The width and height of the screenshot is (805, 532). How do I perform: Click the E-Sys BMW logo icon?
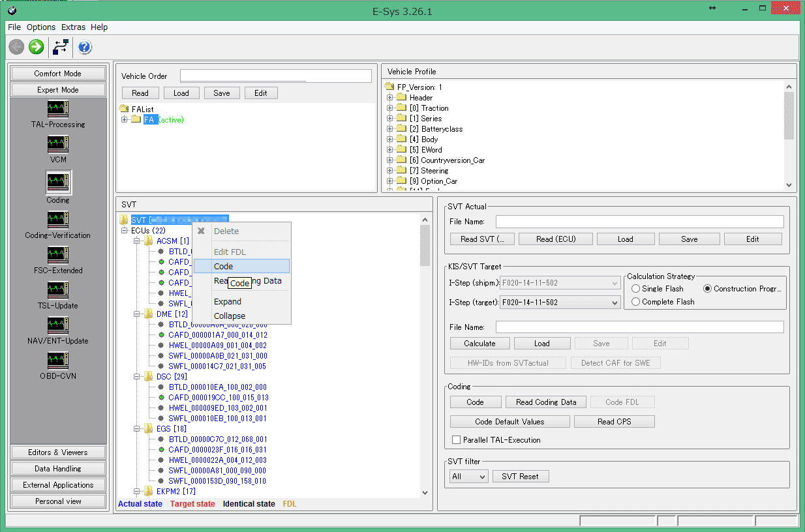(x=12, y=11)
